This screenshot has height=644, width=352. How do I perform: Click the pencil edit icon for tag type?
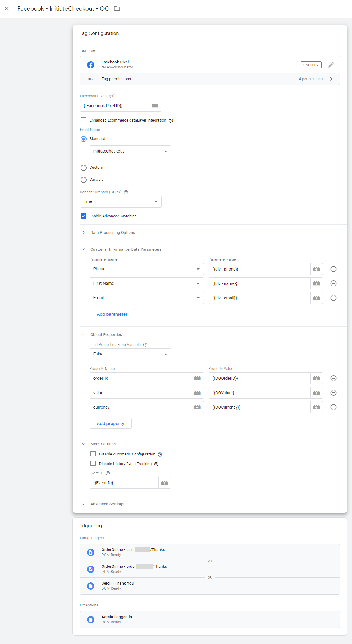point(331,65)
